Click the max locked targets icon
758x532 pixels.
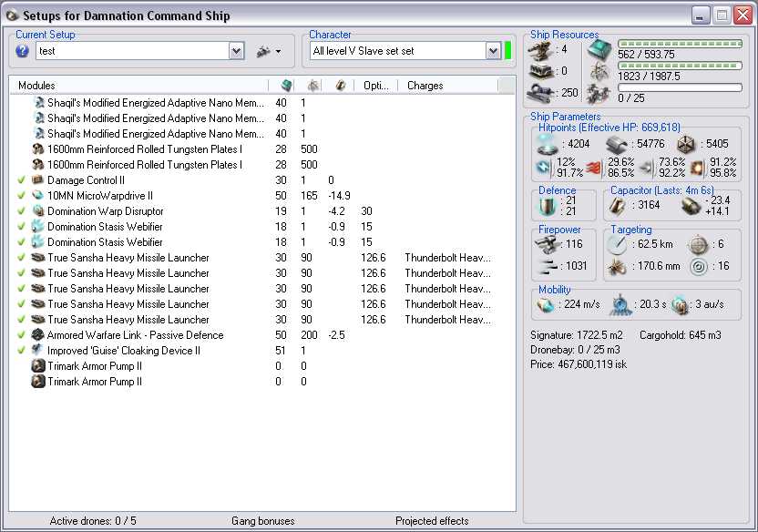pyautogui.click(x=698, y=244)
